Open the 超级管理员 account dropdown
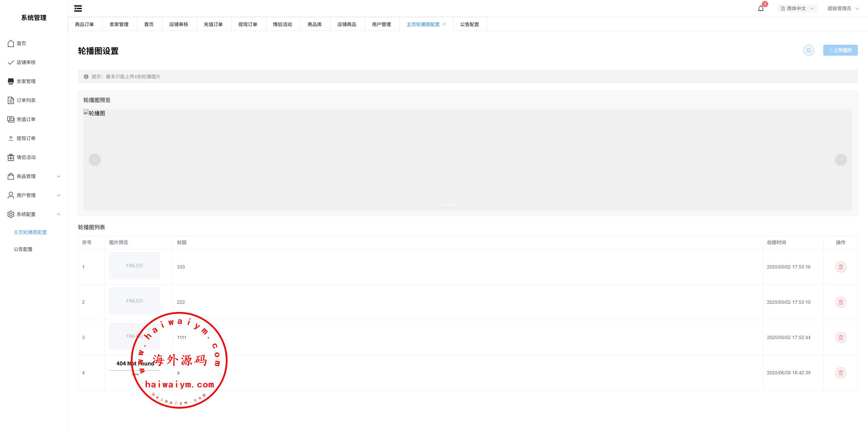Image resolution: width=868 pixels, height=431 pixels. [x=843, y=8]
